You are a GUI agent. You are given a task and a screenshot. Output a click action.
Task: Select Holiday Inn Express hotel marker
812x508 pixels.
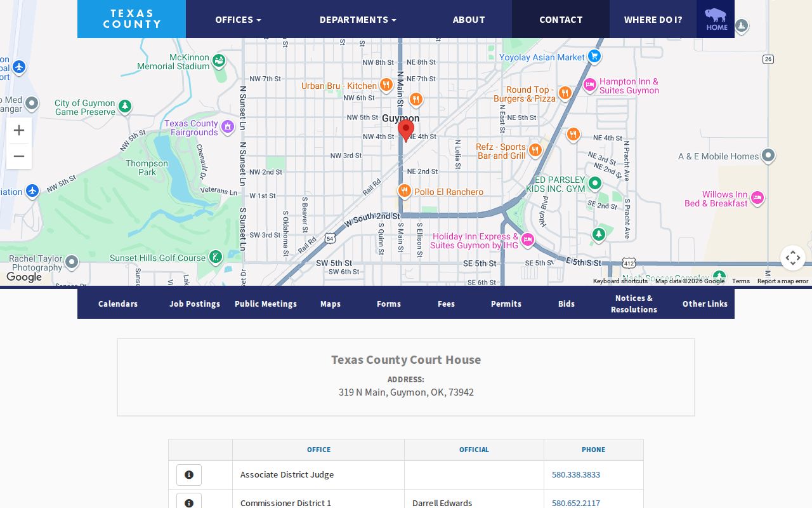(x=528, y=240)
